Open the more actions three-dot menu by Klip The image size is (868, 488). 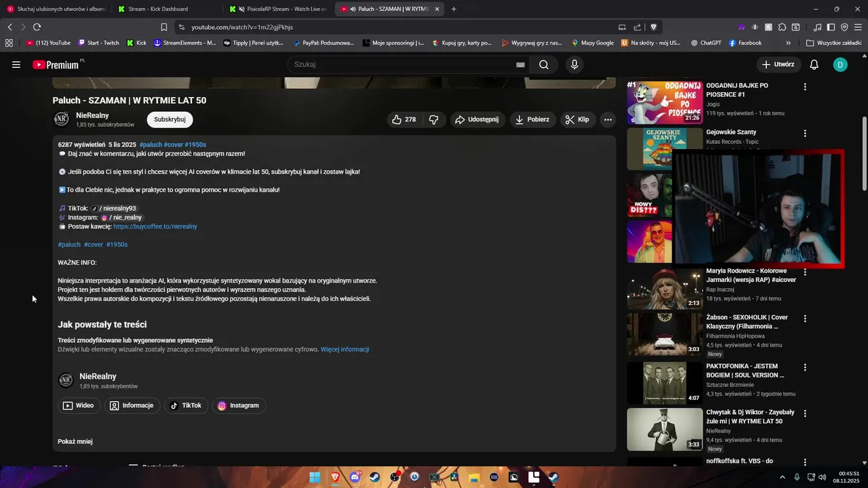coord(608,119)
